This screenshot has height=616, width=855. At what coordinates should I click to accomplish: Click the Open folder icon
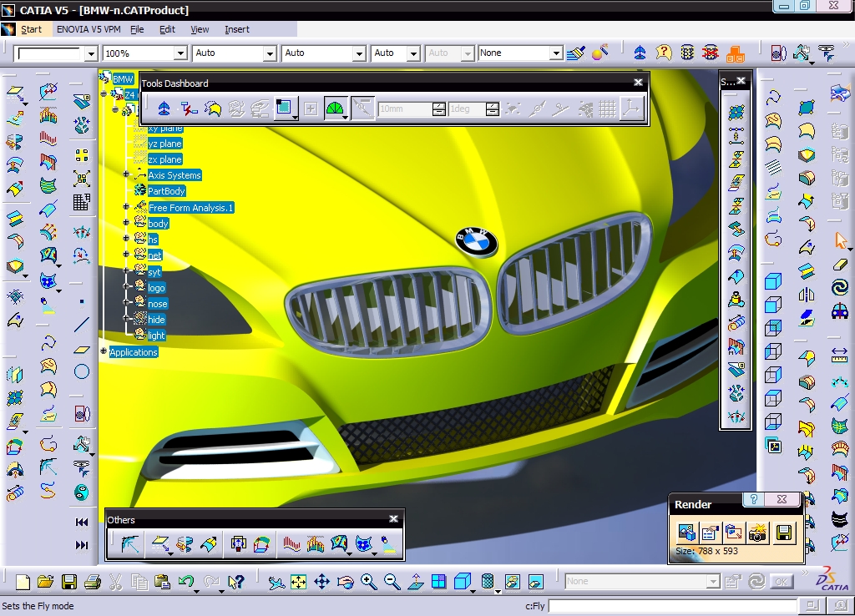45,582
